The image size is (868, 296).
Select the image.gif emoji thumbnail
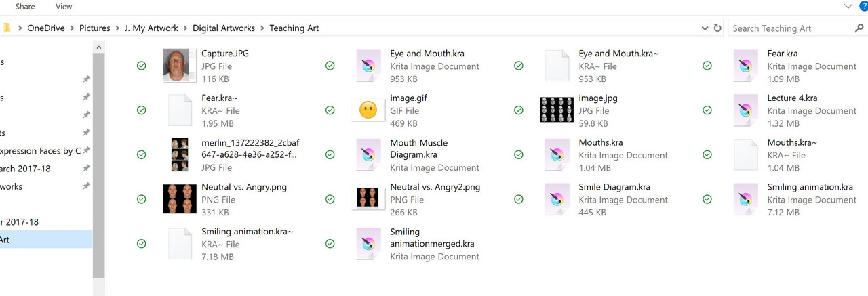[x=368, y=110]
